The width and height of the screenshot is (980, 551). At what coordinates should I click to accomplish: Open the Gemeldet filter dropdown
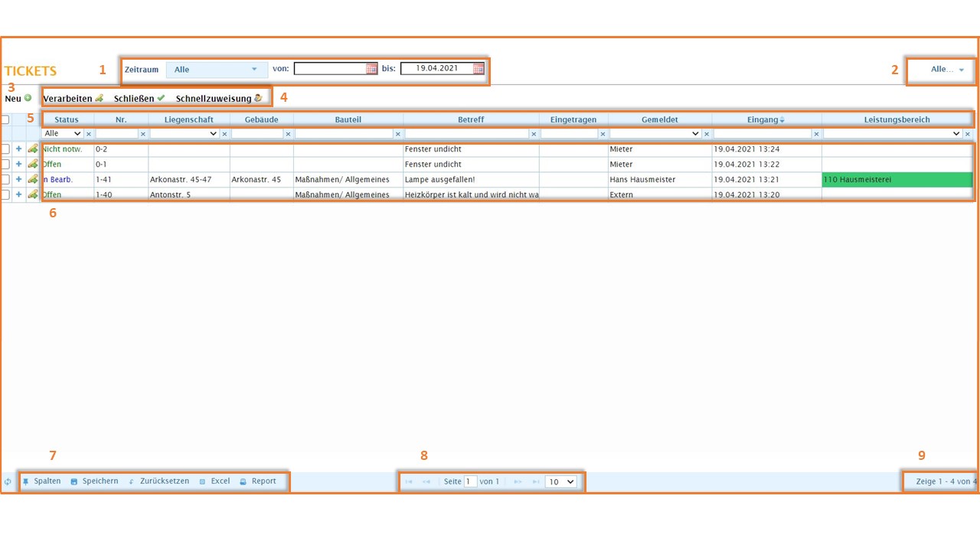655,134
